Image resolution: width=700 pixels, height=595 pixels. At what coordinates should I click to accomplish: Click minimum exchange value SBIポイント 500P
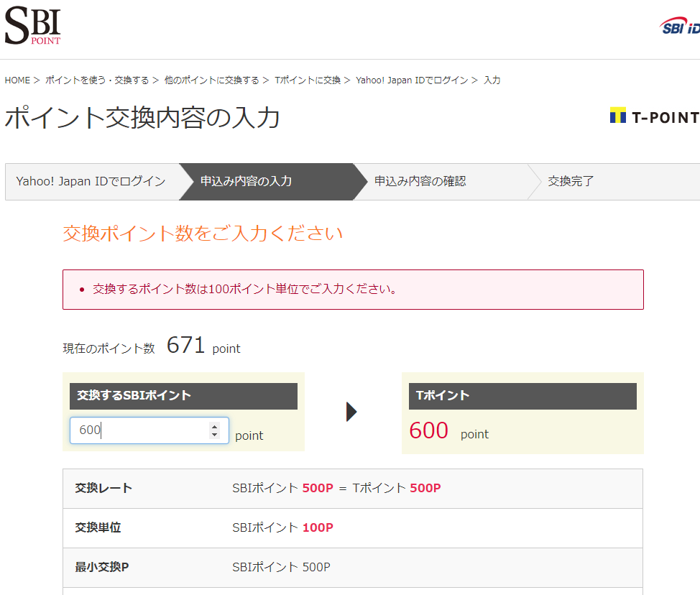click(x=281, y=567)
